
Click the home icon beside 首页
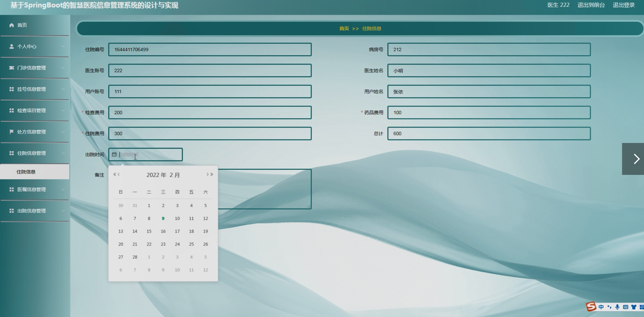point(11,25)
